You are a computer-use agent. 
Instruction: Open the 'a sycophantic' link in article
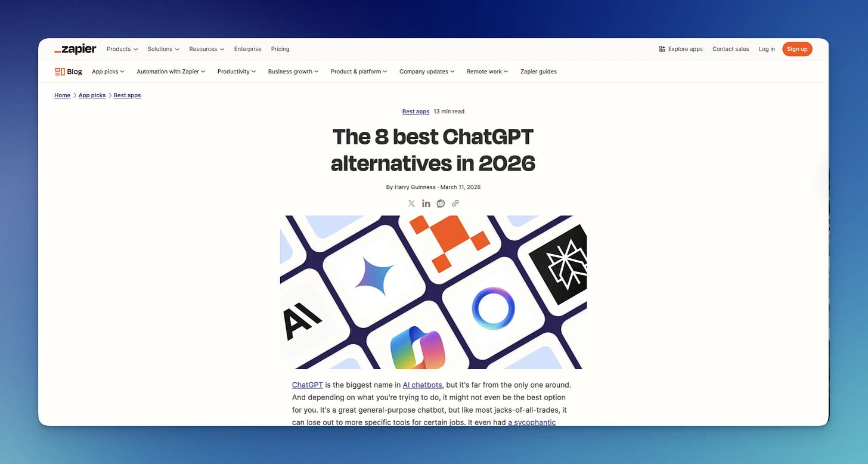click(532, 422)
